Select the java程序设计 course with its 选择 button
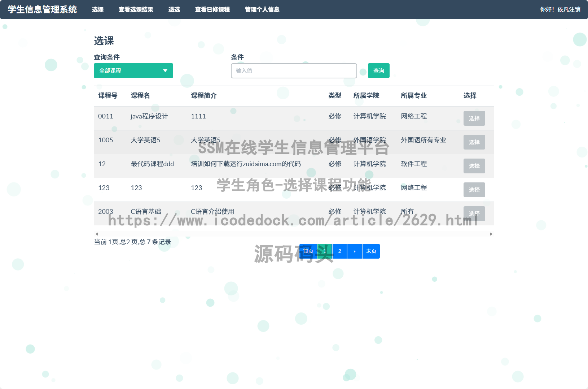Image resolution: width=588 pixels, height=389 pixels. (x=474, y=118)
